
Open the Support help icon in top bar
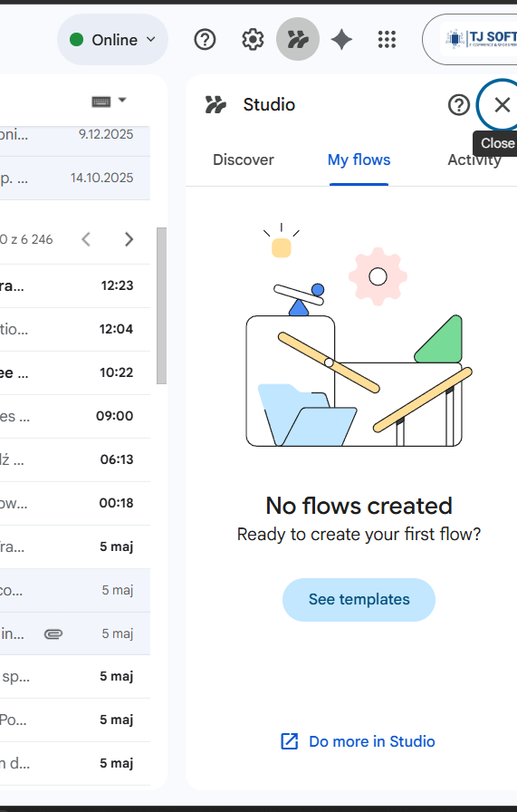tap(205, 39)
